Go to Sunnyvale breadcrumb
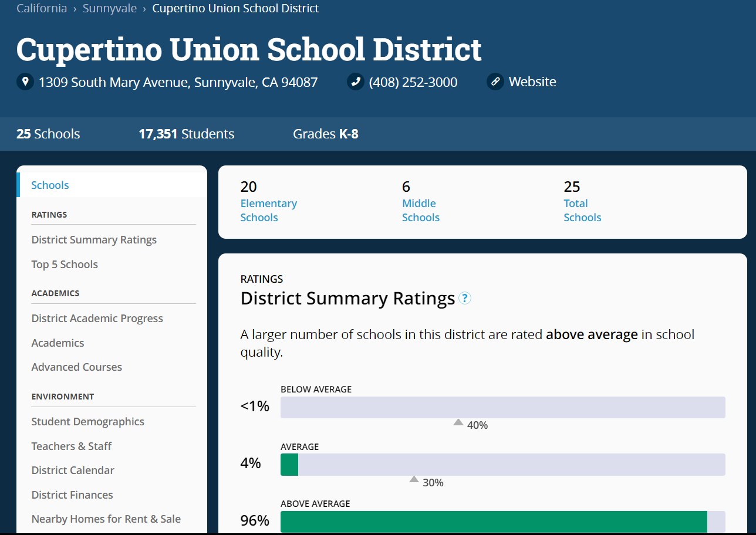The height and width of the screenshot is (535, 756). (110, 9)
